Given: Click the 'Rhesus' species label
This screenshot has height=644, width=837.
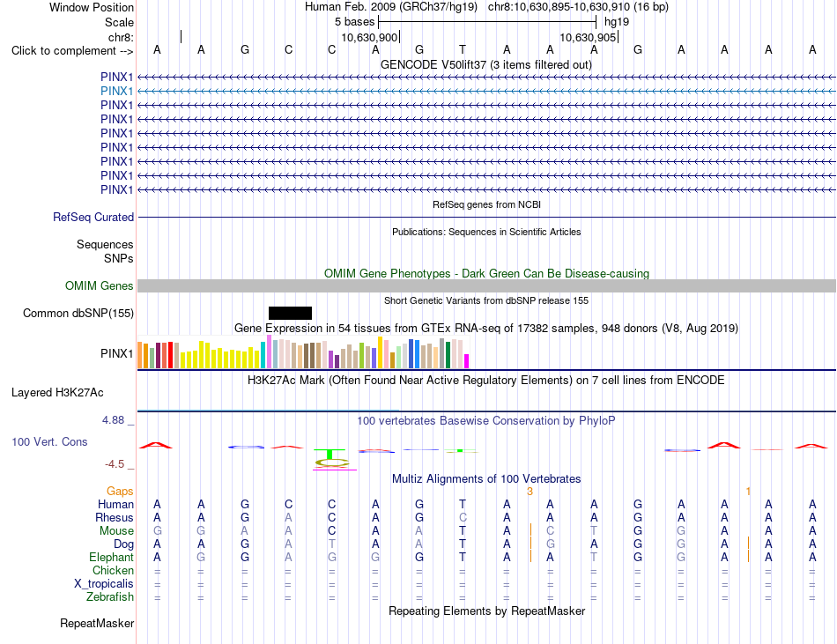Looking at the screenshot, I should [115, 517].
